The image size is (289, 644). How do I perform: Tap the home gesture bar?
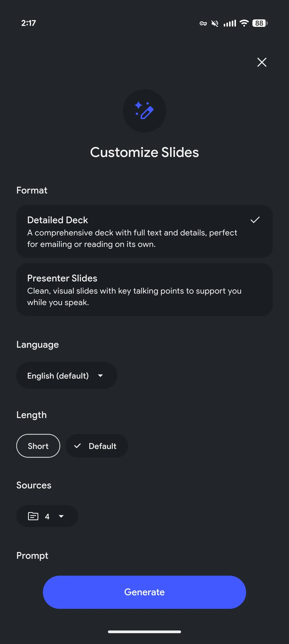point(144,632)
